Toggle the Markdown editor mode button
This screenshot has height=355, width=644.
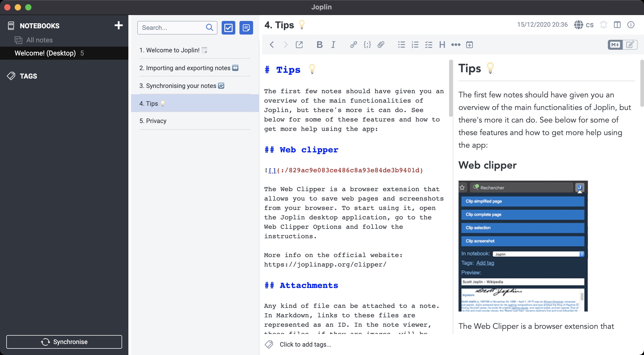pos(615,45)
